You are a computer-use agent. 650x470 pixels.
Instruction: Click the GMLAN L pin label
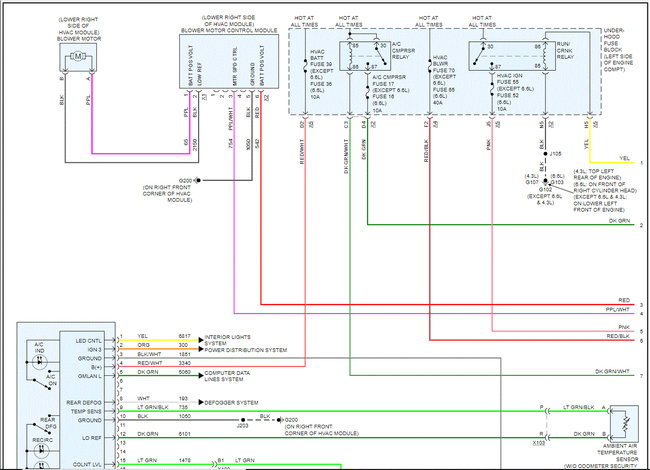pyautogui.click(x=90, y=376)
